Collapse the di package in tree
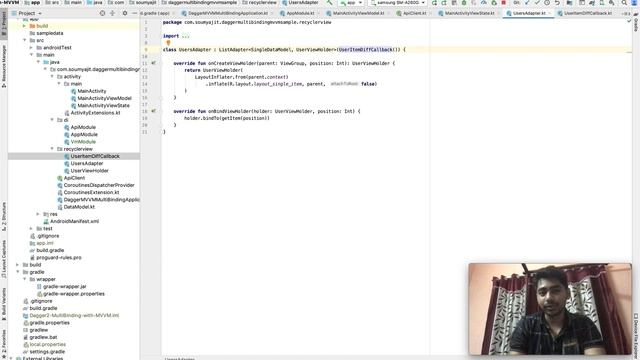 coord(52,120)
